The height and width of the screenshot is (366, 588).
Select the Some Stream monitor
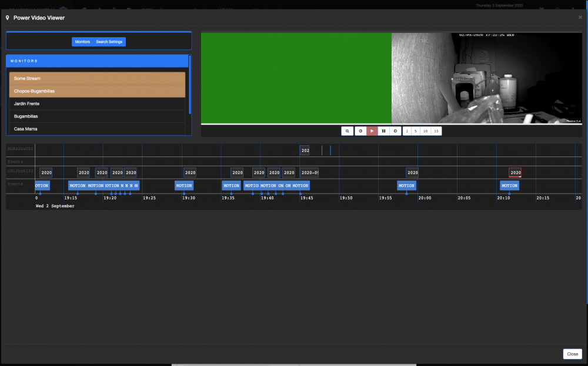97,78
